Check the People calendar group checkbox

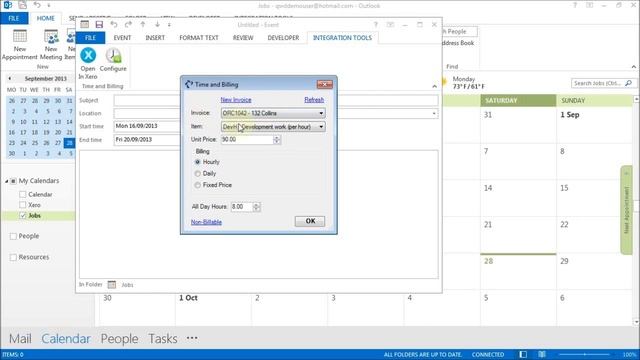[13, 236]
